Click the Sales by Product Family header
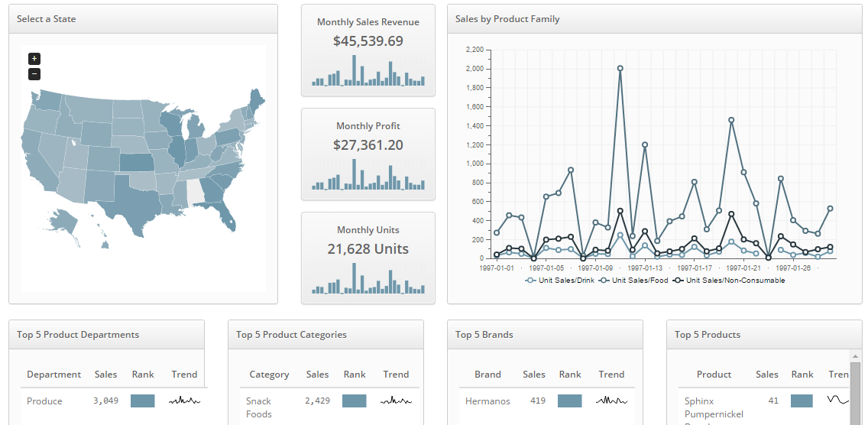 [654, 19]
